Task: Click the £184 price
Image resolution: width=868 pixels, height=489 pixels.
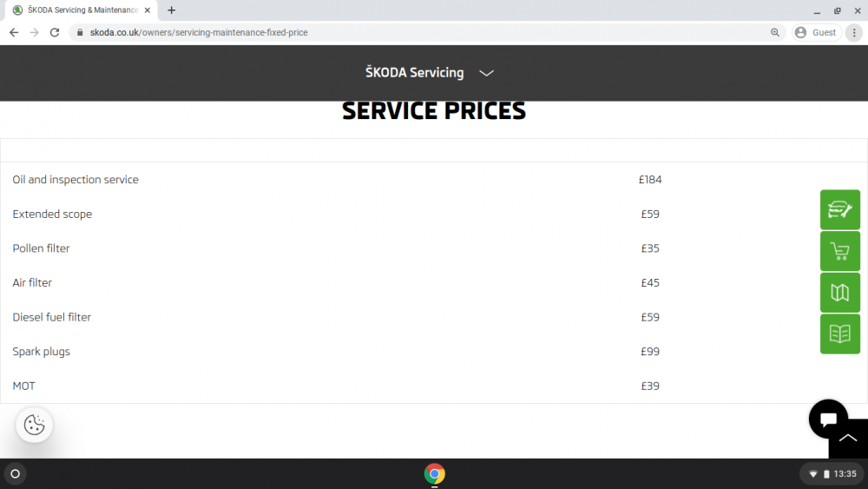Action: pyautogui.click(x=650, y=180)
